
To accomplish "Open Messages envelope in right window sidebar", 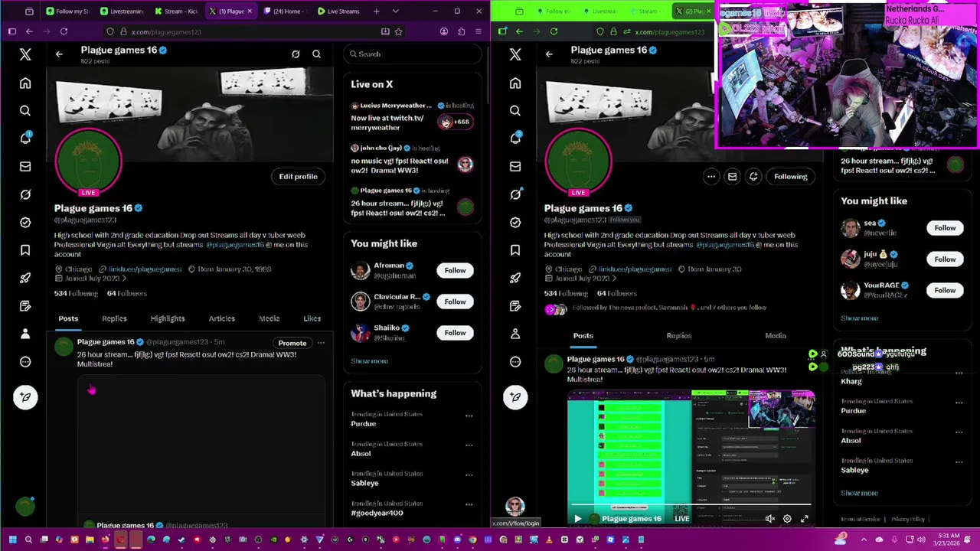I will (515, 167).
